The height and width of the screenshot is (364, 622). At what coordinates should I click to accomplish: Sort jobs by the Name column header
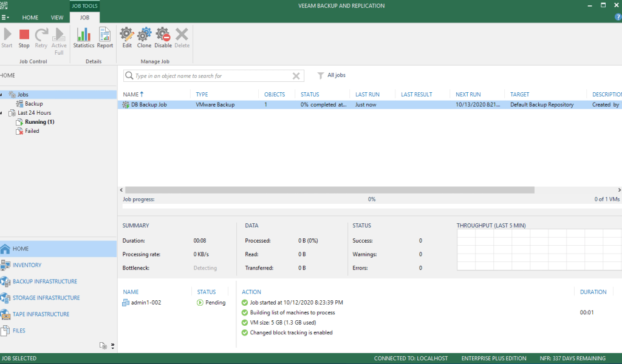tap(131, 95)
